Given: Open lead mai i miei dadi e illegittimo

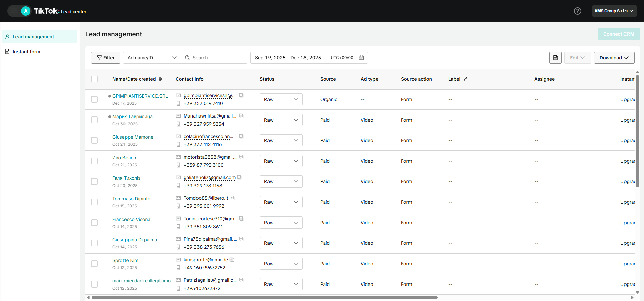Looking at the screenshot, I should point(141,281).
